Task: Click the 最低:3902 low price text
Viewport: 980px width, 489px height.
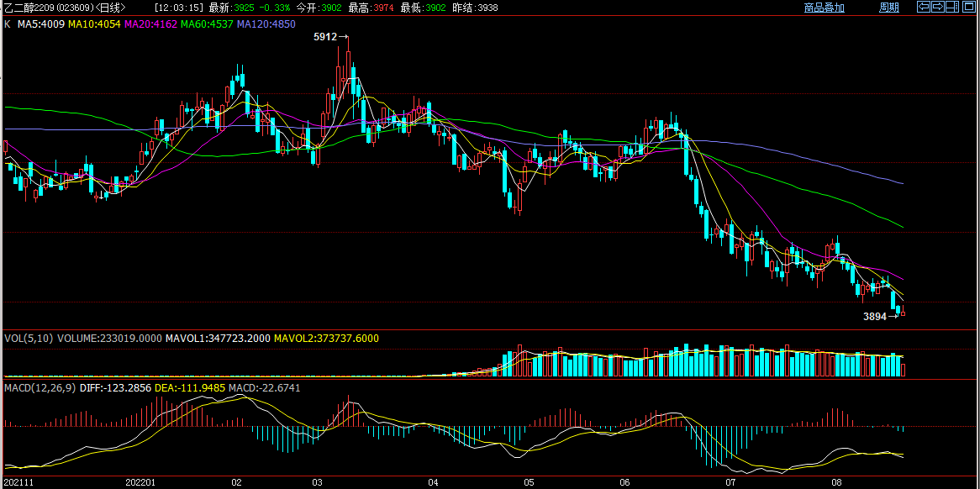Action: tap(423, 8)
